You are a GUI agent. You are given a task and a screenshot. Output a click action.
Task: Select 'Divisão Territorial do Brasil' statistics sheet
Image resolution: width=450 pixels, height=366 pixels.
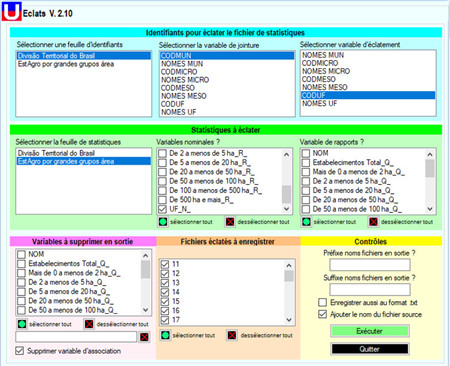pos(83,153)
